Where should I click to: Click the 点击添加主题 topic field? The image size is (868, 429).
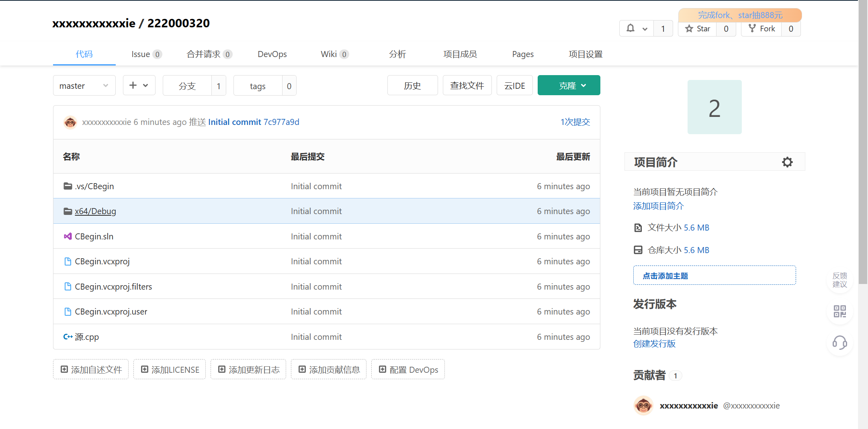pos(714,276)
